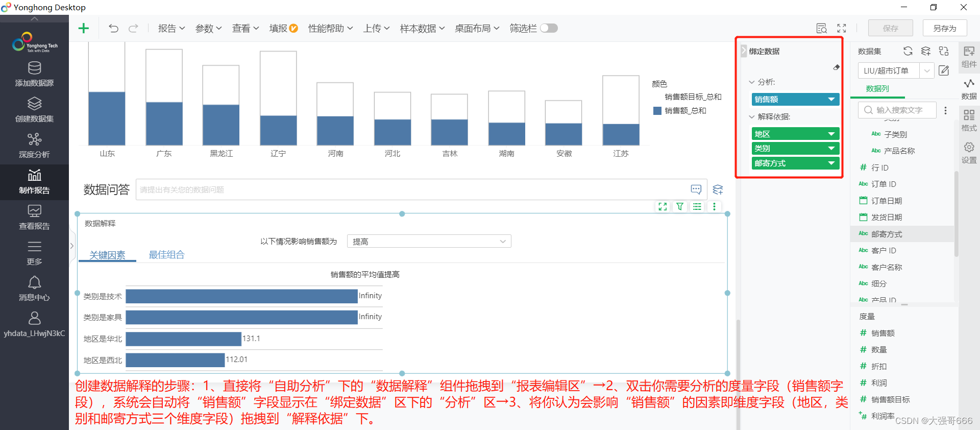Click the dataset icon beside 数据问答
This screenshot has width=980, height=430.
[x=718, y=189]
